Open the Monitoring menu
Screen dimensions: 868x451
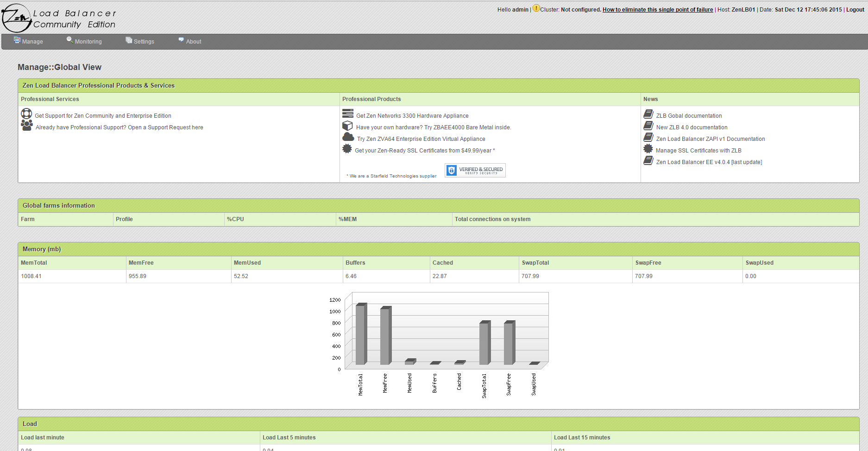(x=88, y=42)
